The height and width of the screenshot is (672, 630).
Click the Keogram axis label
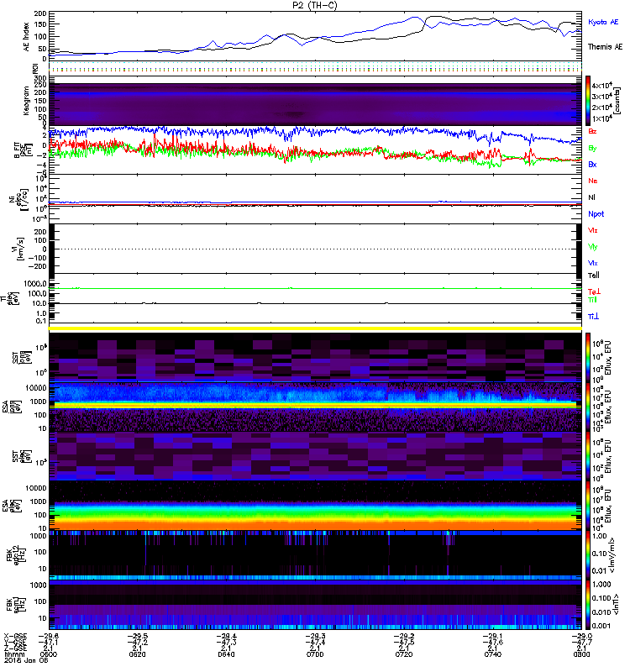[27, 101]
